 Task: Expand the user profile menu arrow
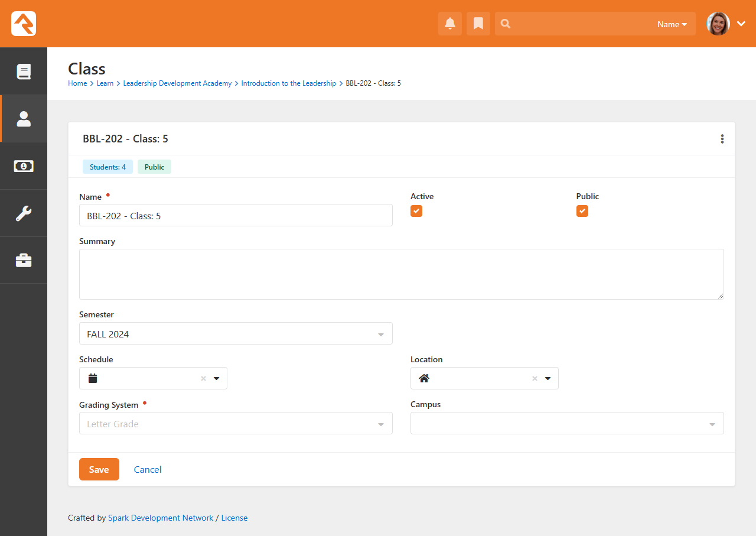741,24
